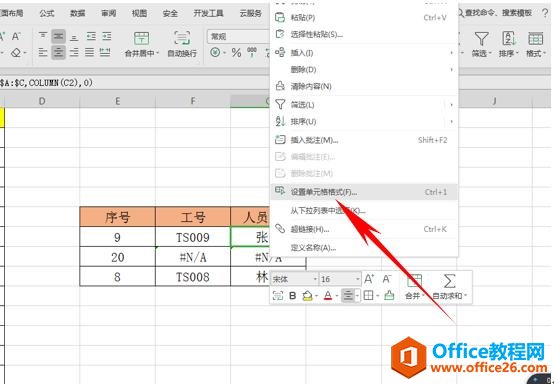The height and width of the screenshot is (385, 554).
Task: Click the format painter icon in mini toolbar
Action: click(389, 295)
